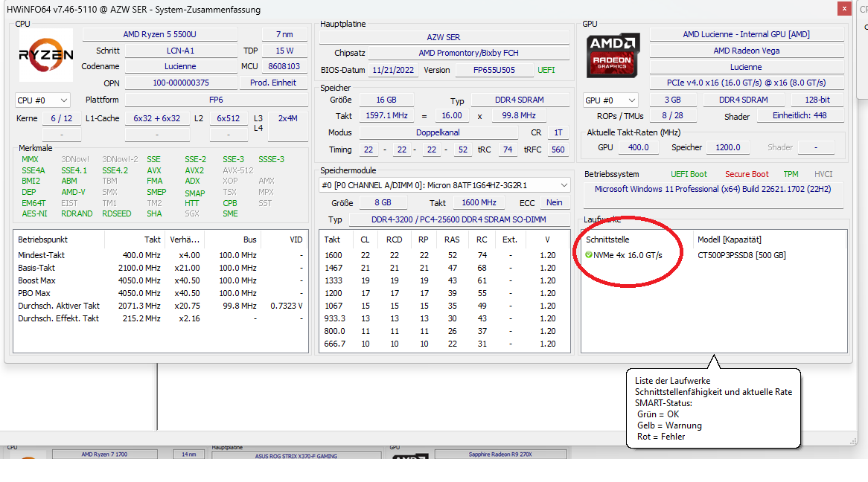The width and height of the screenshot is (868, 482).
Task: Click the AZW SER mainboard name field
Action: coord(444,37)
